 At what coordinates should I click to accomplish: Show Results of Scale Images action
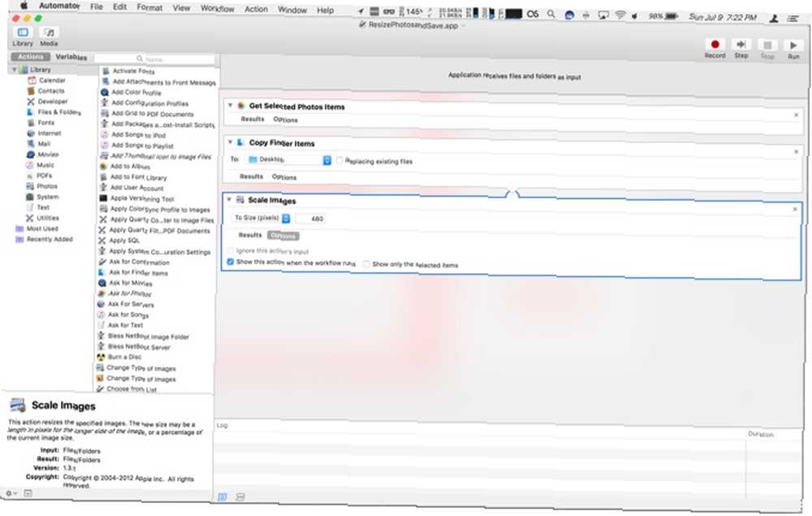pyautogui.click(x=249, y=235)
